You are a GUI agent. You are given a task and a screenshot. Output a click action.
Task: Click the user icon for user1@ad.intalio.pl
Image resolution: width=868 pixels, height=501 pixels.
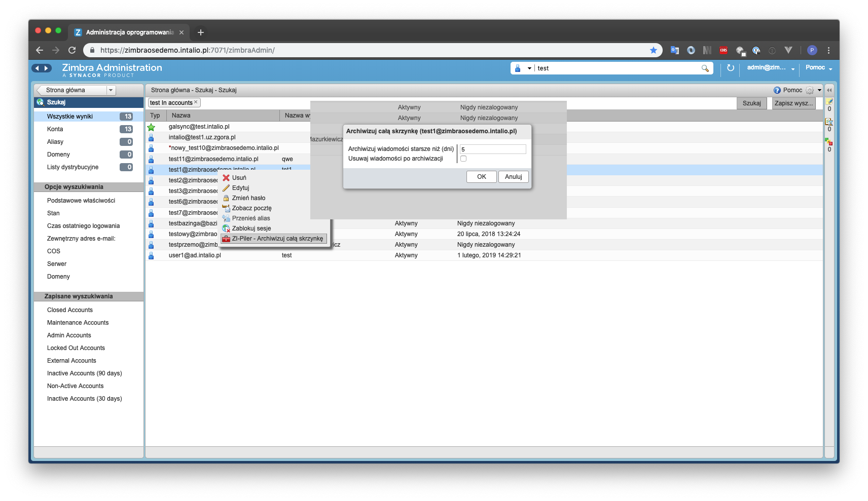[x=151, y=255]
